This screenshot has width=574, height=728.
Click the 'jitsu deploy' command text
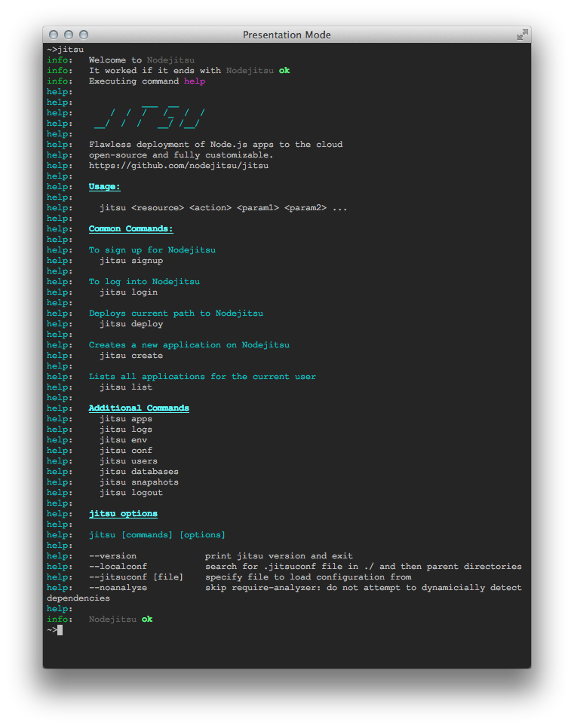pyautogui.click(x=131, y=324)
